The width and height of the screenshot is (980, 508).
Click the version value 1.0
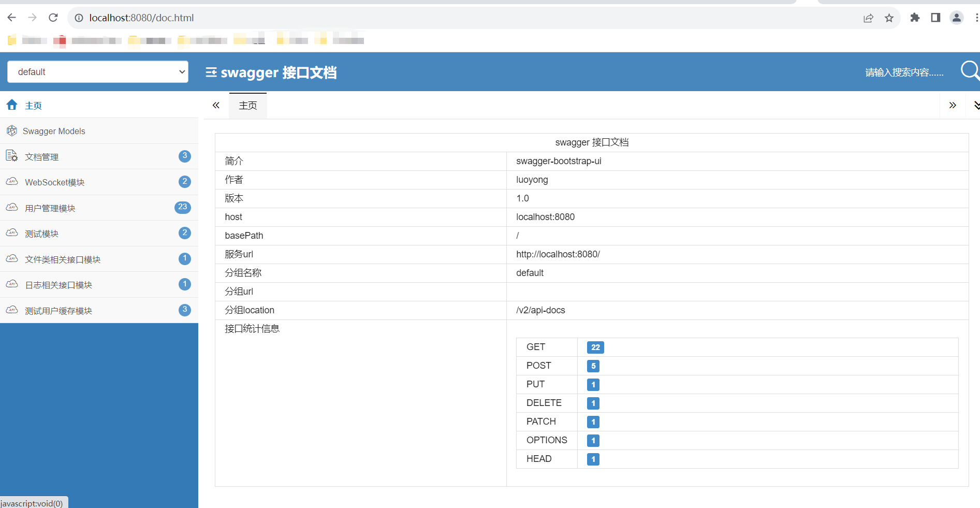[522, 198]
